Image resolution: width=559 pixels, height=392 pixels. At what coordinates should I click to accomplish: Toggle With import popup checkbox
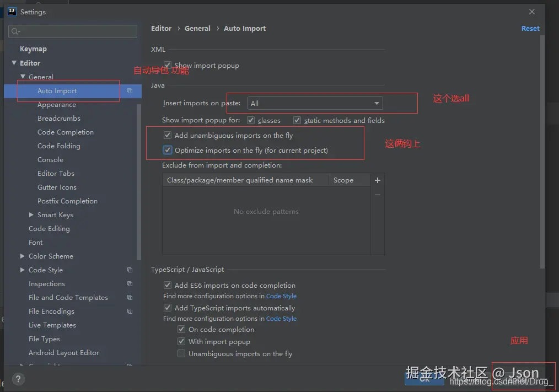181,342
